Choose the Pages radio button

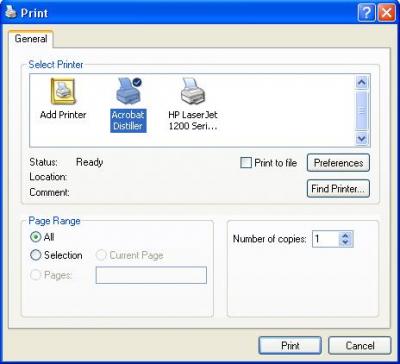[x=35, y=275]
